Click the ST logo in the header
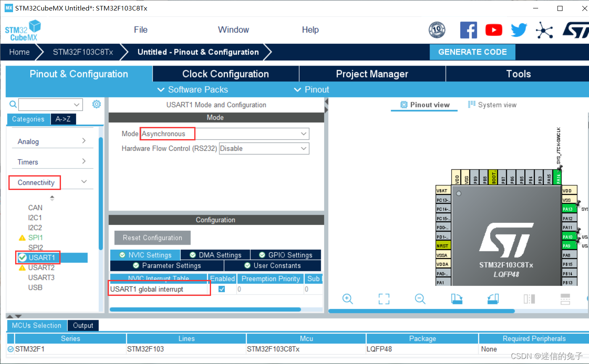 (x=576, y=30)
